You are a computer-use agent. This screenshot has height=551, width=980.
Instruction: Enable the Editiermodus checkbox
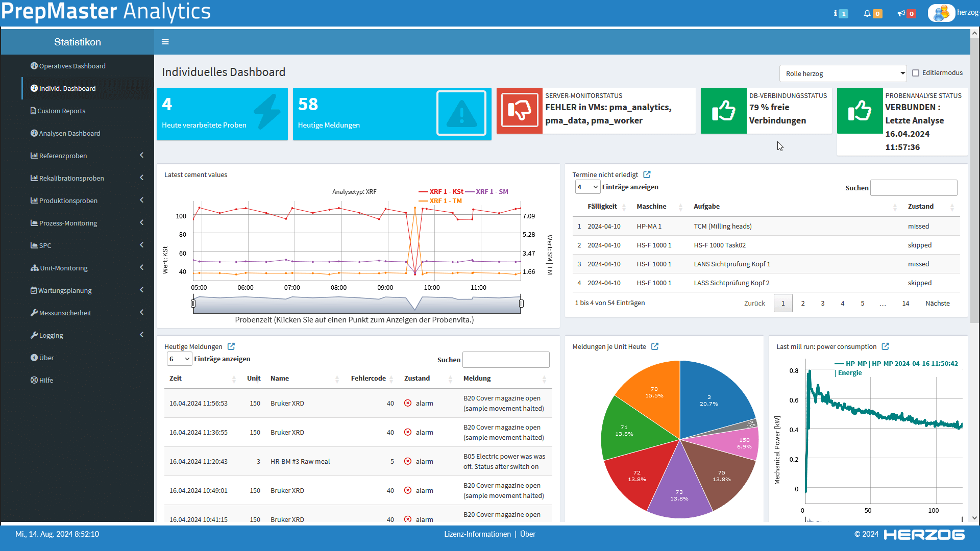(x=916, y=73)
